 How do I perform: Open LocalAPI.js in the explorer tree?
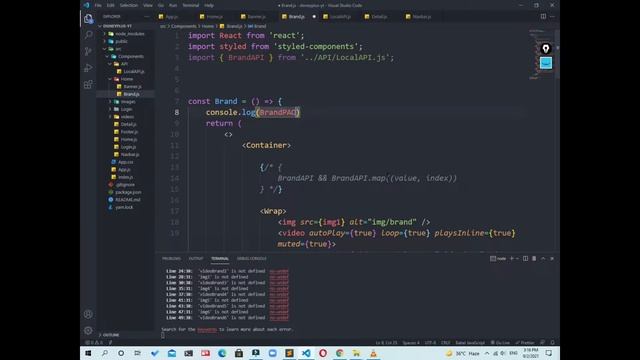tap(134, 71)
